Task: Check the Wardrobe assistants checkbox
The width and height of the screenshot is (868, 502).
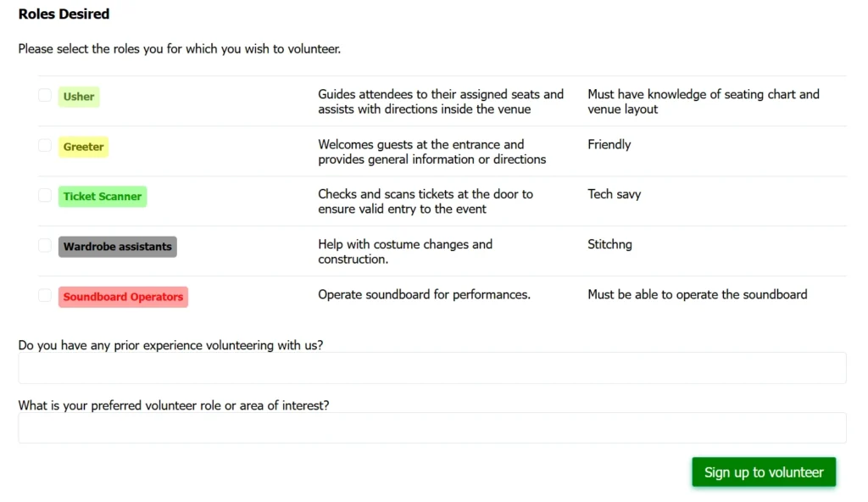Action: [x=45, y=246]
